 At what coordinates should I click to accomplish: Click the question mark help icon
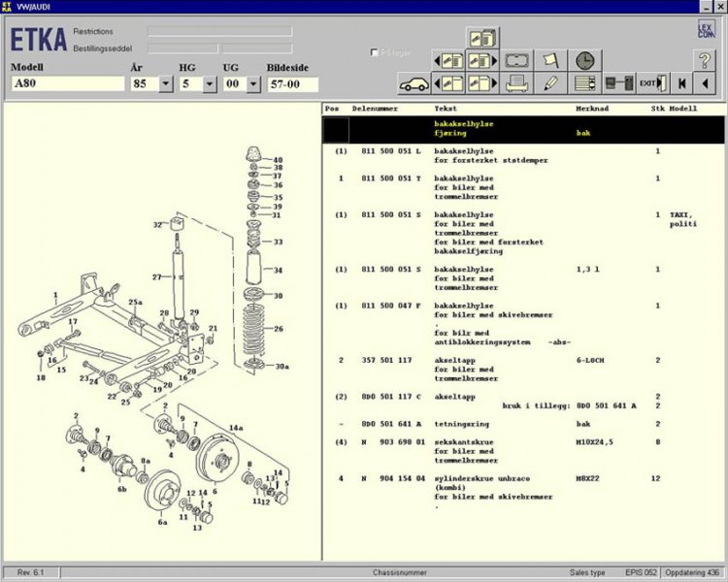click(x=705, y=60)
